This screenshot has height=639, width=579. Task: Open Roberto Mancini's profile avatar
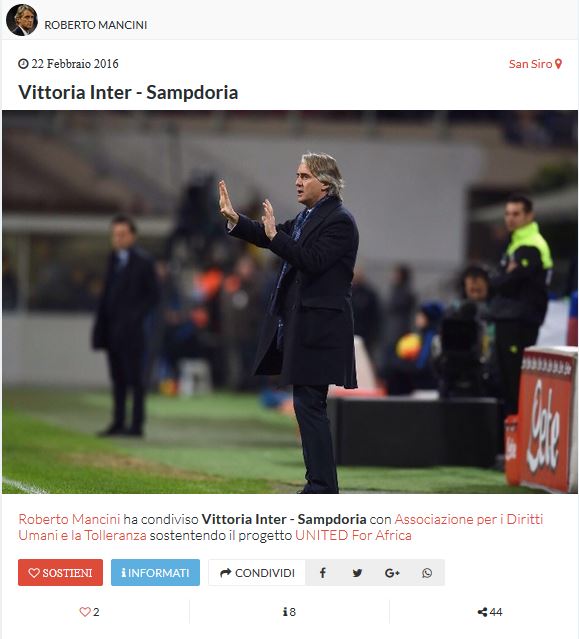click(x=22, y=20)
